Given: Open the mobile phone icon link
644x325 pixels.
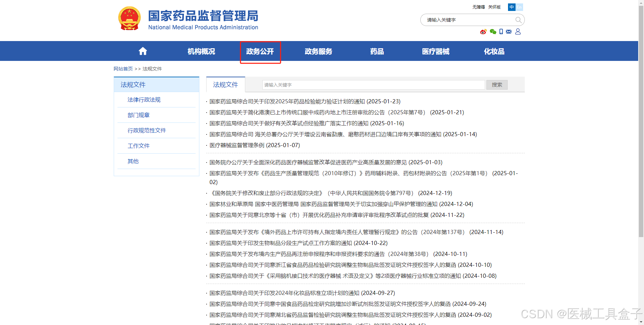Looking at the screenshot, I should click(x=501, y=32).
